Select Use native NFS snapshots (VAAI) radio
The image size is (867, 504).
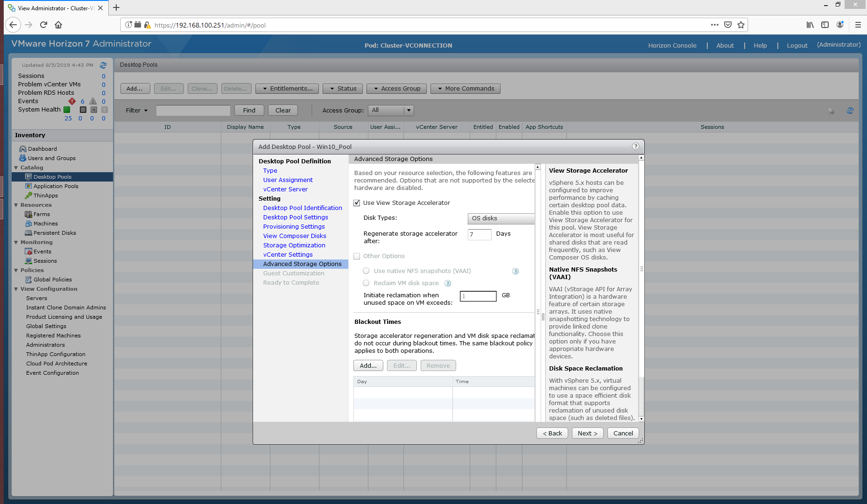[x=367, y=271]
